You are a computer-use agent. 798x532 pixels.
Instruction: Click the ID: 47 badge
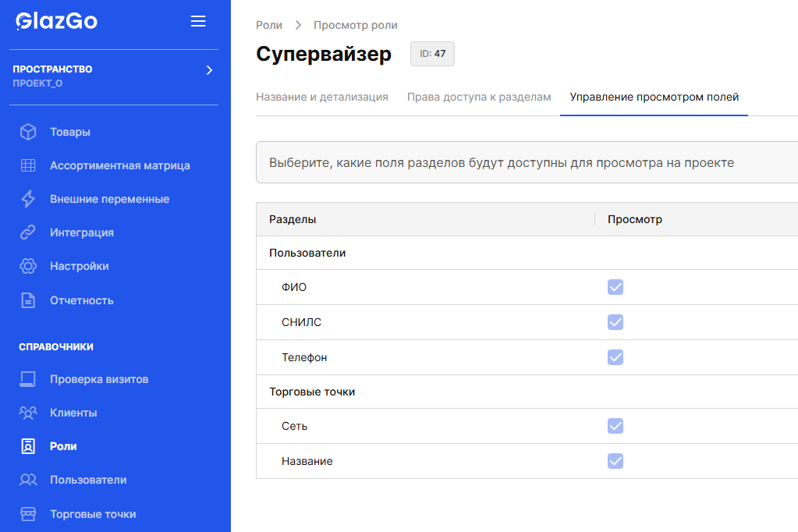tap(433, 54)
